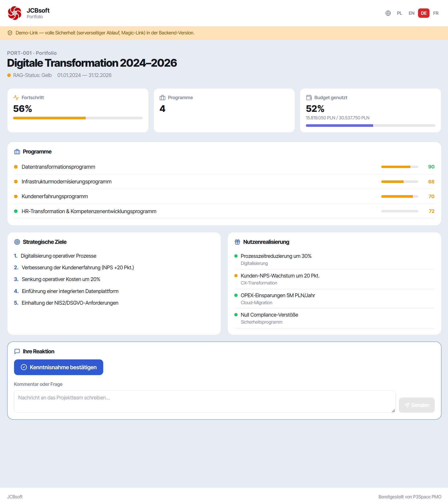Click JCBsoft text in footer

[15, 497]
